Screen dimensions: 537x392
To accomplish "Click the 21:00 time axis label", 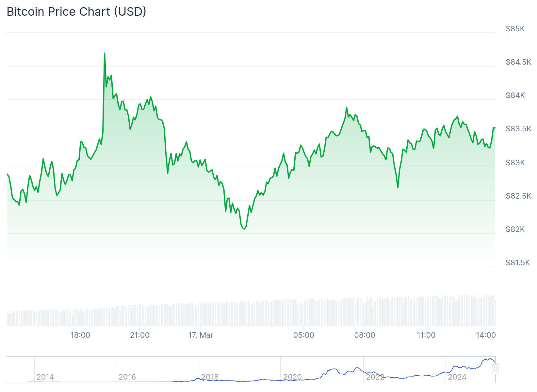I will (139, 335).
